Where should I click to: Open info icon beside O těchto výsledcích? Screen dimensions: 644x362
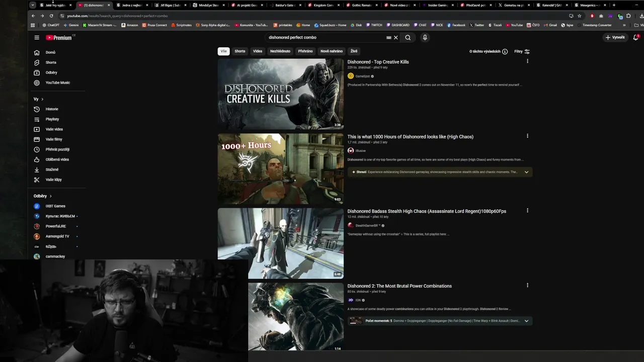click(505, 51)
